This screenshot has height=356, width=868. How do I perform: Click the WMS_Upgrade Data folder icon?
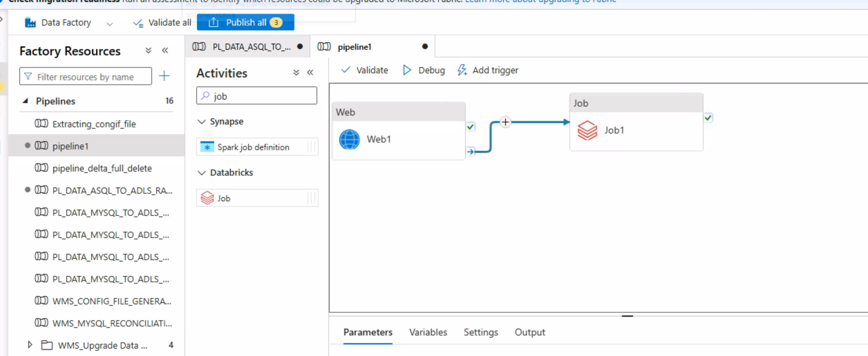coord(47,345)
